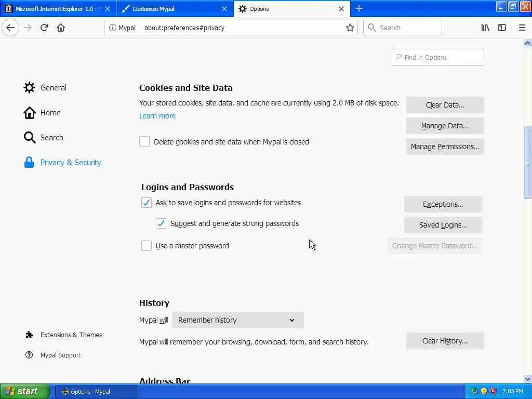Click the Extensions & Themes puzzle icon
532x399 pixels.
coord(29,335)
